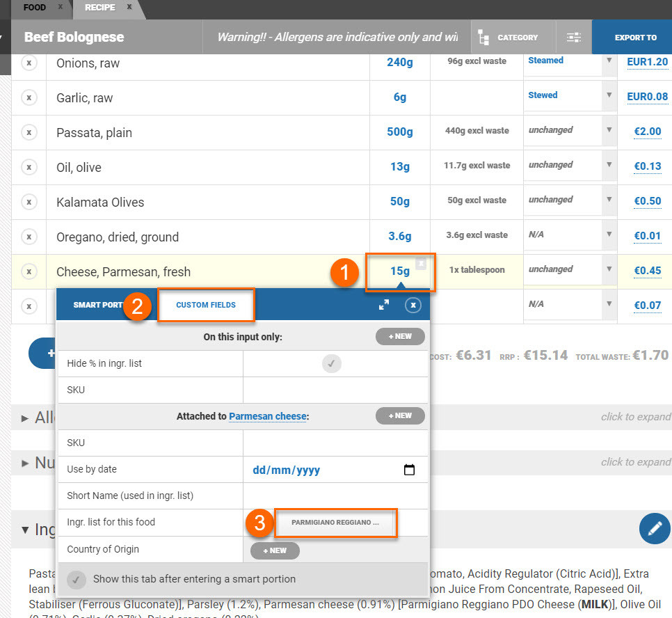Screen dimensions: 672x618
Task: Remove the Onions, raw ingredient row
Action: 29,63
